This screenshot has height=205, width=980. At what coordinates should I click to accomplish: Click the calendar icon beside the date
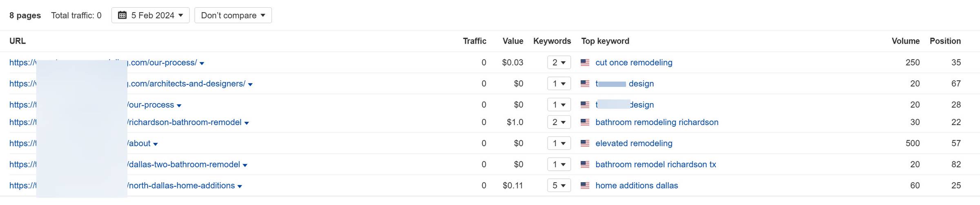tap(122, 15)
